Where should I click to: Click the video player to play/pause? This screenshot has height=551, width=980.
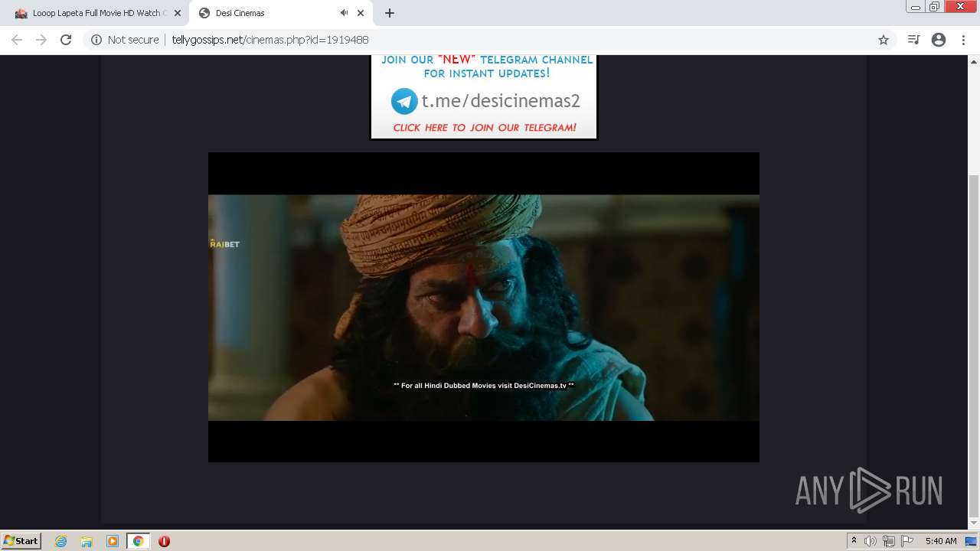click(484, 307)
